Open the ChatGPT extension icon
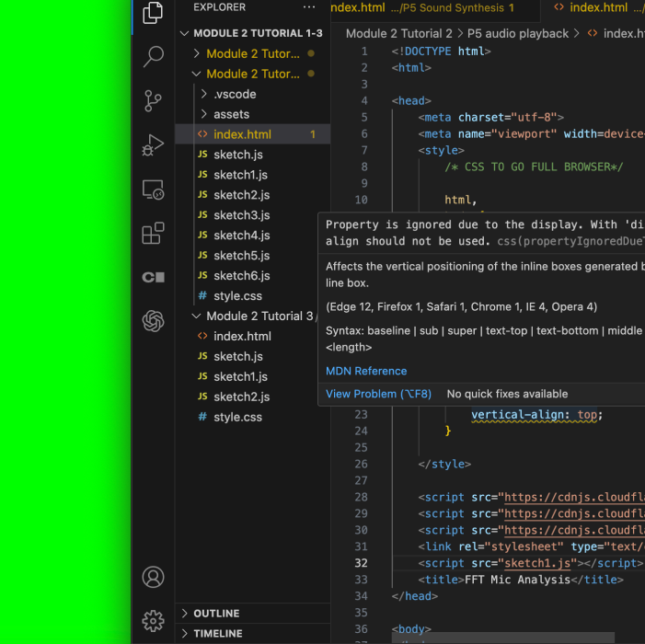This screenshot has height=644, width=645. pos(153,321)
